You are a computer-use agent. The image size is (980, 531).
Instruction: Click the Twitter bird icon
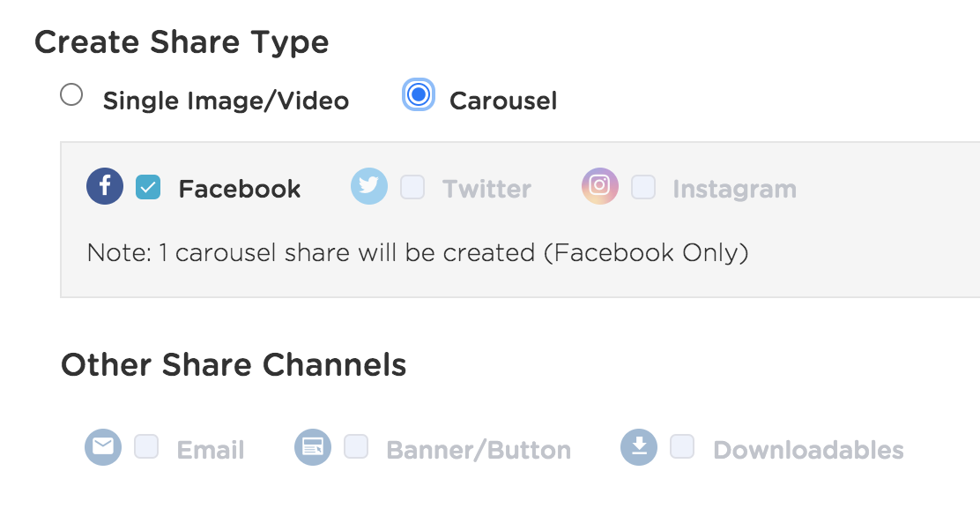point(368,186)
